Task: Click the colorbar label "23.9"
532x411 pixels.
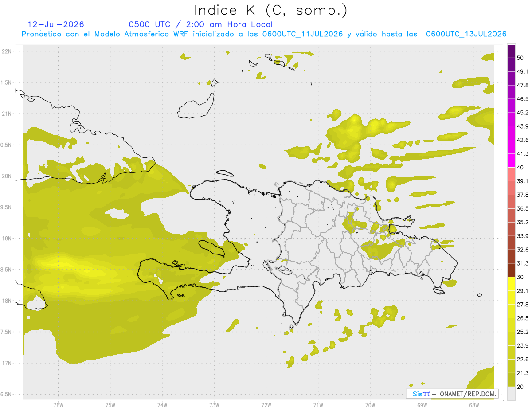Action: coord(522,345)
